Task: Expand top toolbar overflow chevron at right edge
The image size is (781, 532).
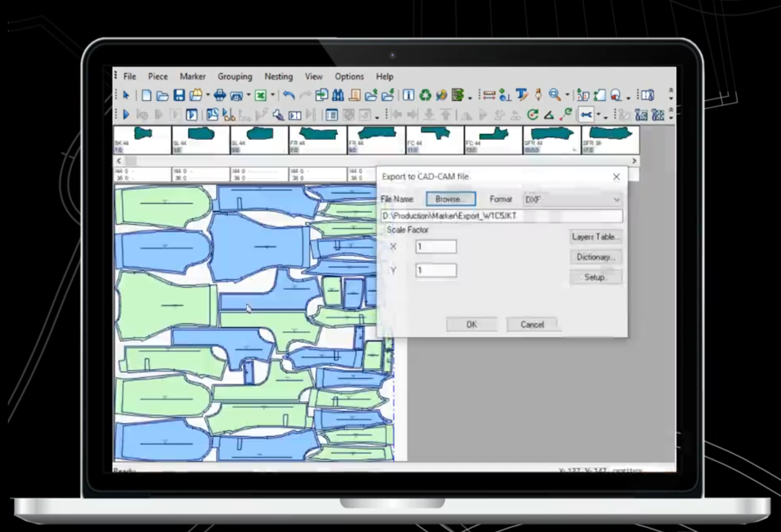Action: (x=671, y=94)
